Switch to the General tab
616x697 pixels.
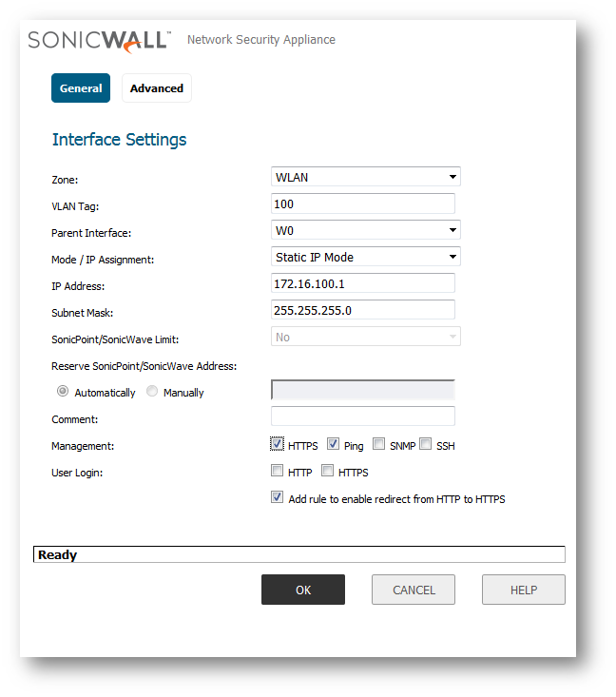[x=81, y=88]
